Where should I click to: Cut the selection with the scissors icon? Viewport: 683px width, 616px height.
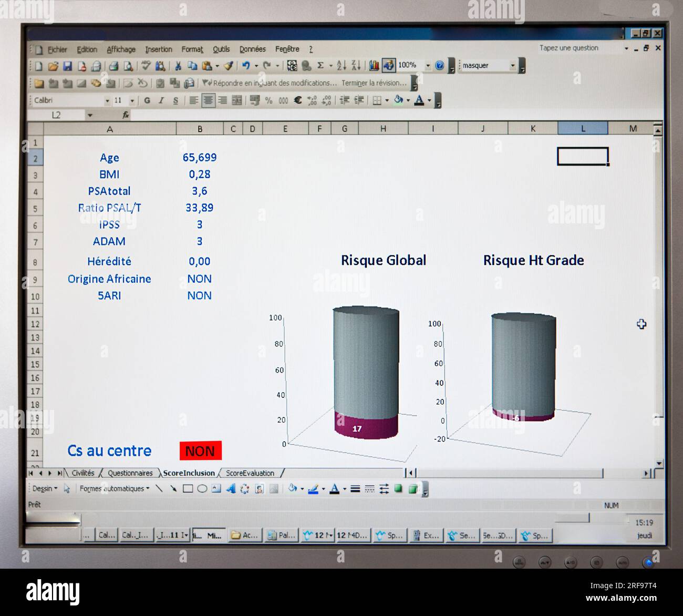[x=178, y=66]
